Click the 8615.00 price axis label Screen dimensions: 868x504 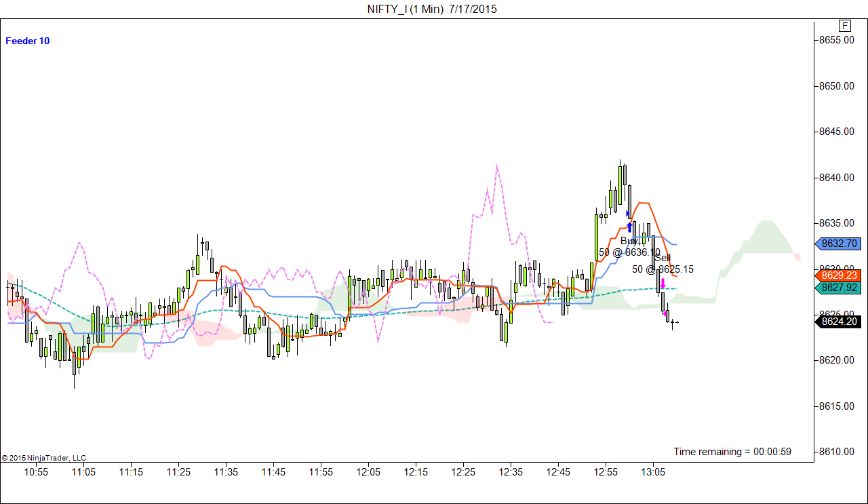pos(836,406)
